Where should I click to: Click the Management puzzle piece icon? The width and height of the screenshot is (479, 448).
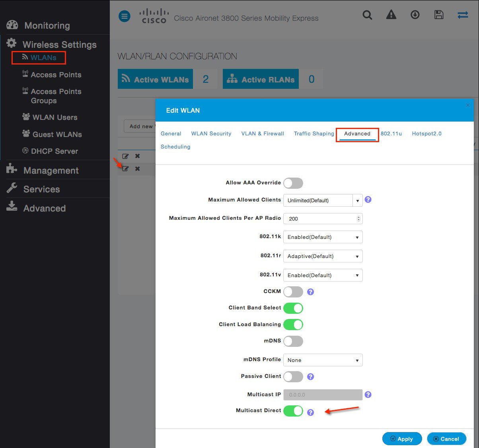coord(12,169)
